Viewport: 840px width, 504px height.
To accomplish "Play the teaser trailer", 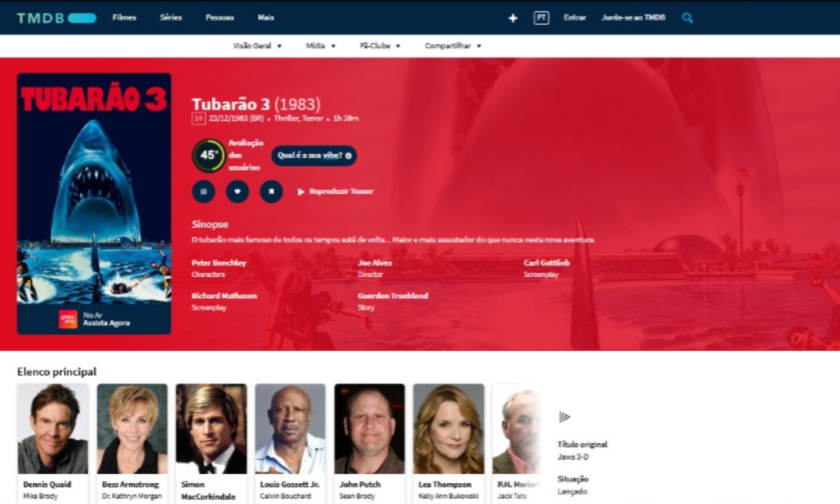I will pyautogui.click(x=335, y=192).
